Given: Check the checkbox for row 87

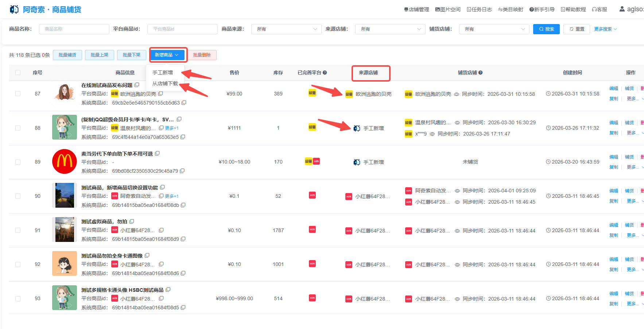Looking at the screenshot, I should click(18, 94).
